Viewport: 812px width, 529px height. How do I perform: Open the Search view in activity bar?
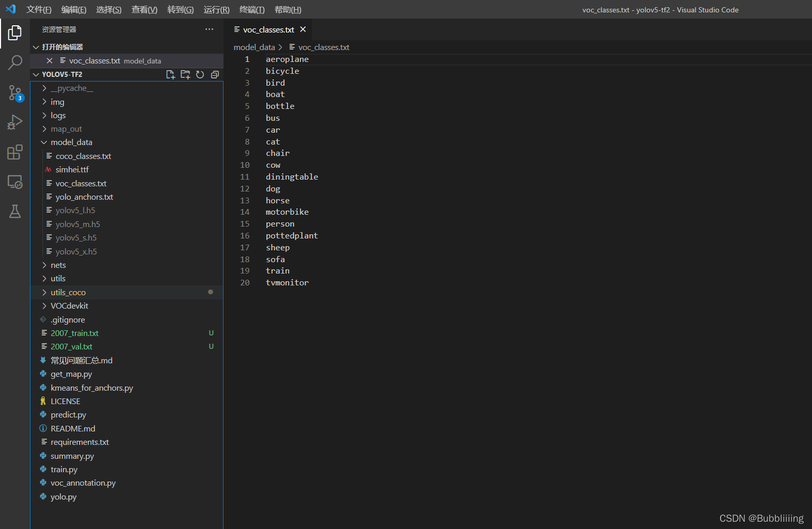pyautogui.click(x=15, y=63)
